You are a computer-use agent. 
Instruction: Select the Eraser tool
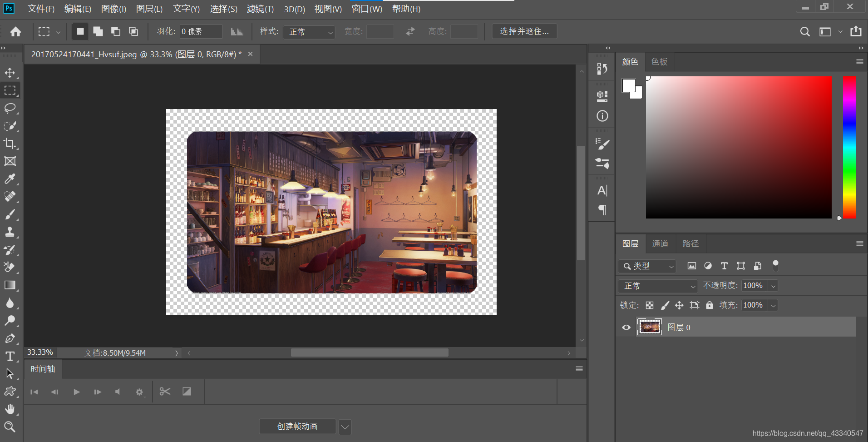click(10, 268)
